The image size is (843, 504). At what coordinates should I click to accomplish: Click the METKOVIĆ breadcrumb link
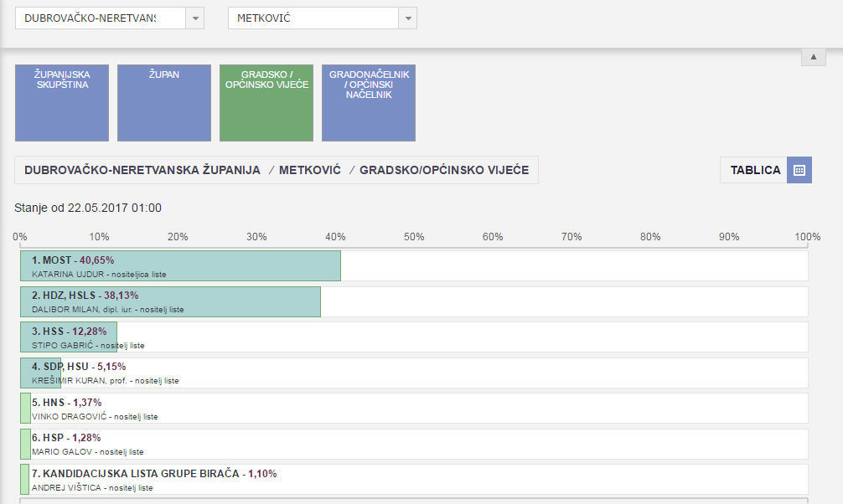tap(310, 170)
